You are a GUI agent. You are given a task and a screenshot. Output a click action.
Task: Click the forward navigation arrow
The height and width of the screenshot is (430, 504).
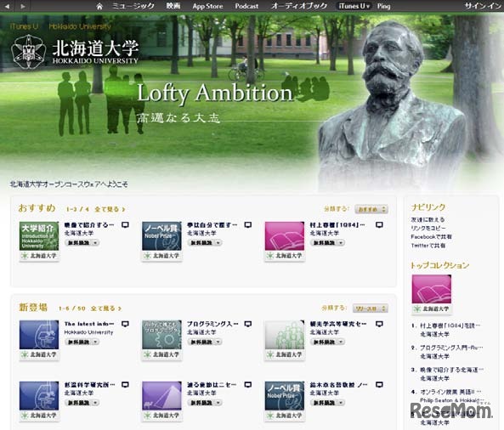click(22, 6)
